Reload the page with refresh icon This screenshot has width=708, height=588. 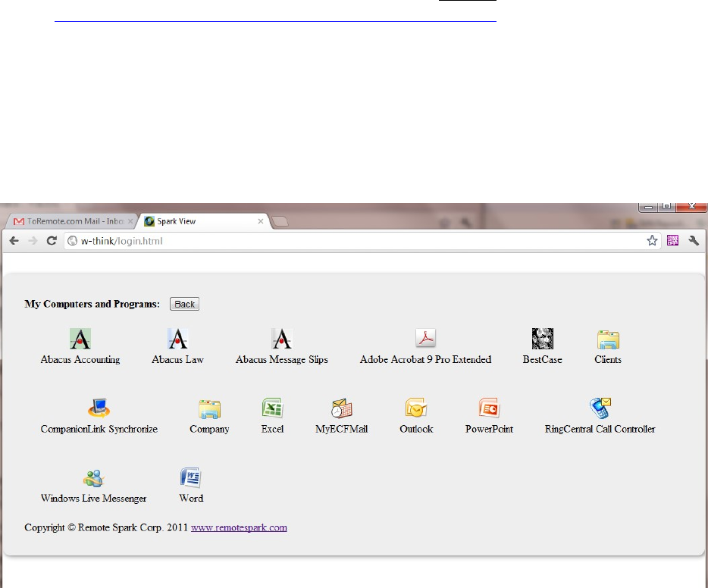[x=52, y=240]
